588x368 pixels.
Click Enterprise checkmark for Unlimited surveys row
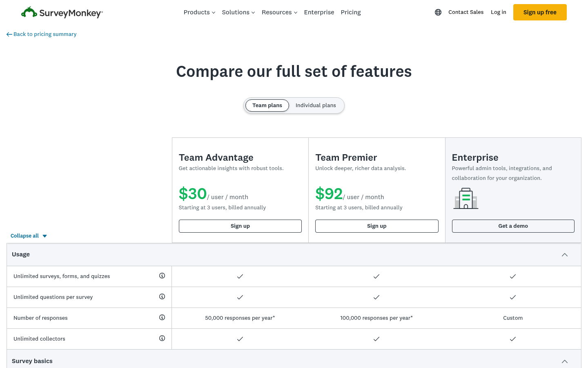[x=513, y=276]
